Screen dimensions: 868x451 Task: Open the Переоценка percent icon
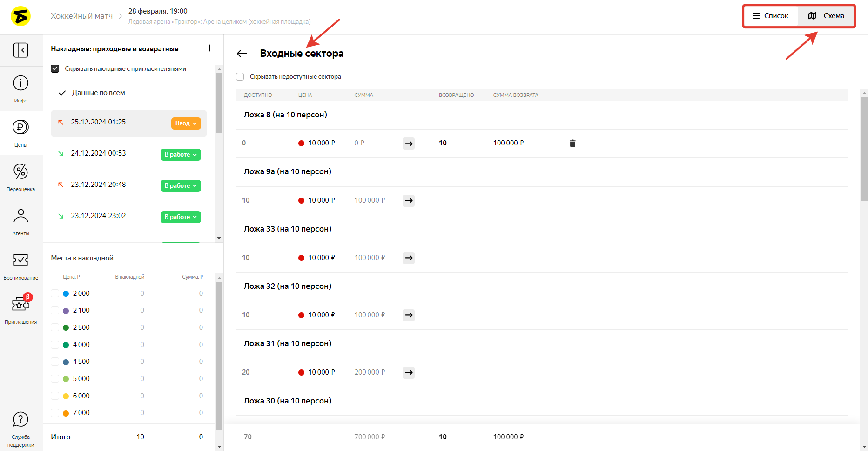20,177
